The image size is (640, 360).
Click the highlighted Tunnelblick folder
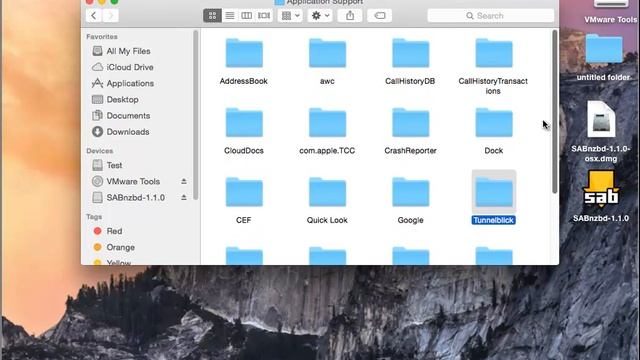494,191
